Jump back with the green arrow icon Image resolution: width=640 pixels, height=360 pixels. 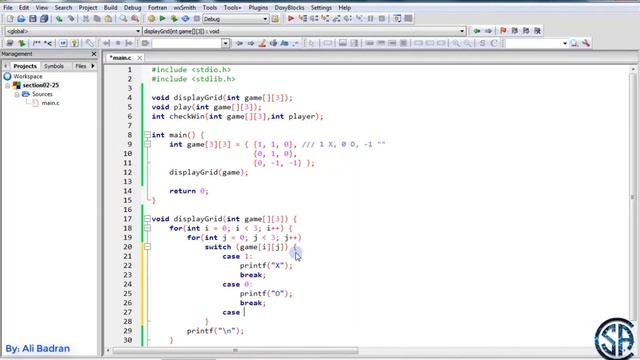pyautogui.click(x=477, y=31)
